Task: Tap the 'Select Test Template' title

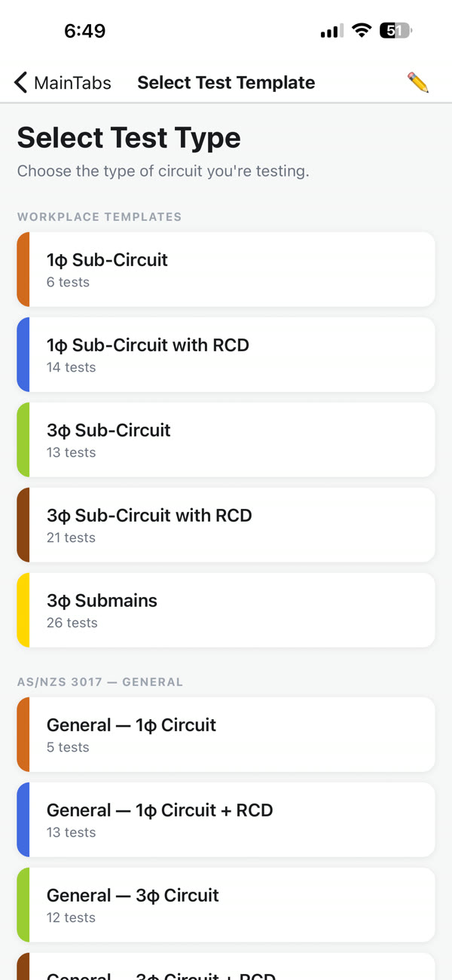Action: point(226,83)
